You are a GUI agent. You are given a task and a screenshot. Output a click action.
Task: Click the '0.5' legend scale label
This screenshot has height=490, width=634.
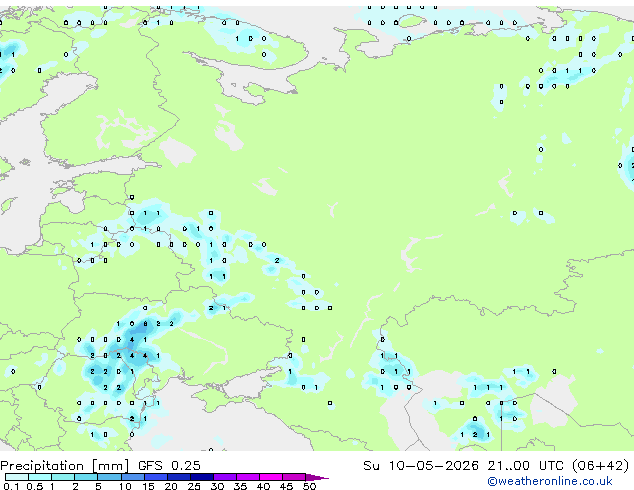34,486
